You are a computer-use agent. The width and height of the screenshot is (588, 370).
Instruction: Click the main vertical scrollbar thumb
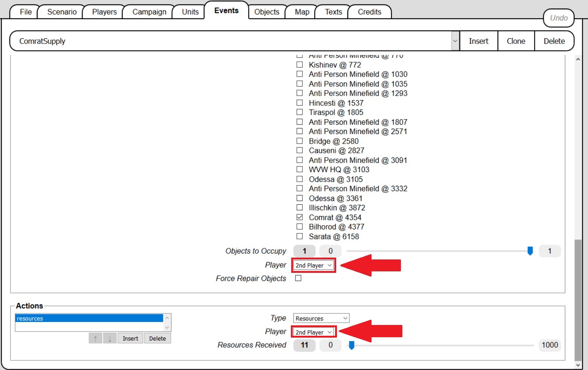578,300
